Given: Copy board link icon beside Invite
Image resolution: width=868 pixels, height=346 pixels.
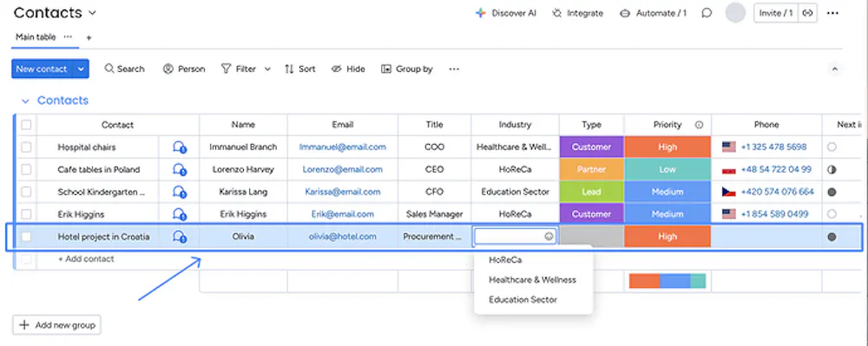Looking at the screenshot, I should (x=807, y=13).
